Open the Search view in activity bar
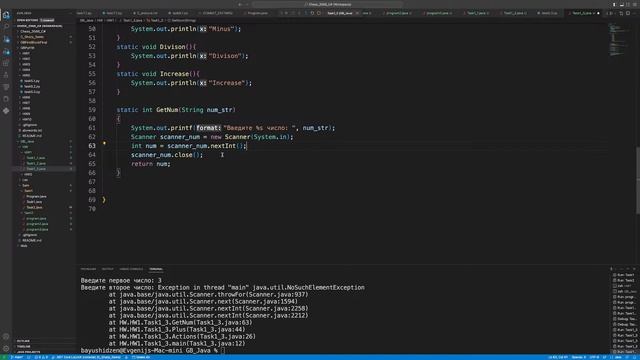Screen dimensions: 640x360 coord(6,27)
